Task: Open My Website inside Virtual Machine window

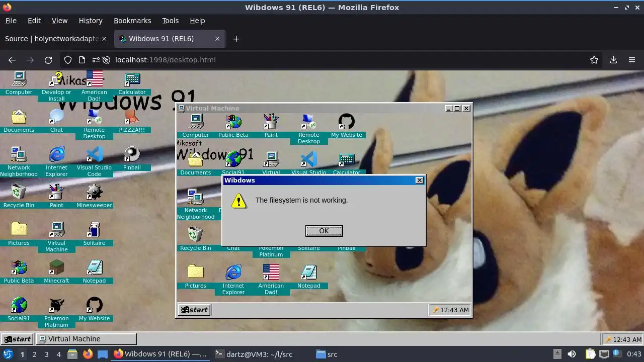Action: [x=346, y=126]
